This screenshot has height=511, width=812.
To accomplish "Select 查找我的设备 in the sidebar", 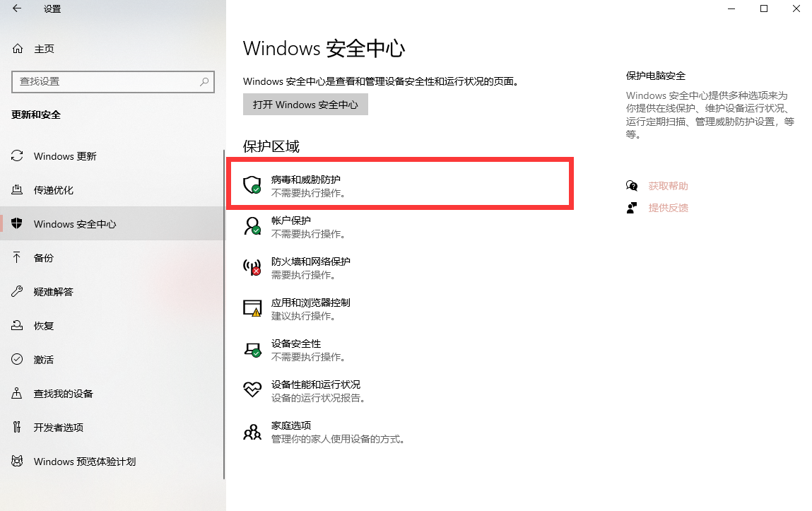I will click(x=112, y=394).
